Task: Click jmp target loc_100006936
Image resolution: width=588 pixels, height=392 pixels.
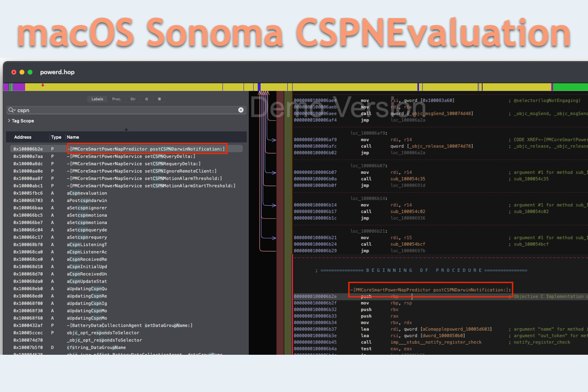Action: [408, 218]
